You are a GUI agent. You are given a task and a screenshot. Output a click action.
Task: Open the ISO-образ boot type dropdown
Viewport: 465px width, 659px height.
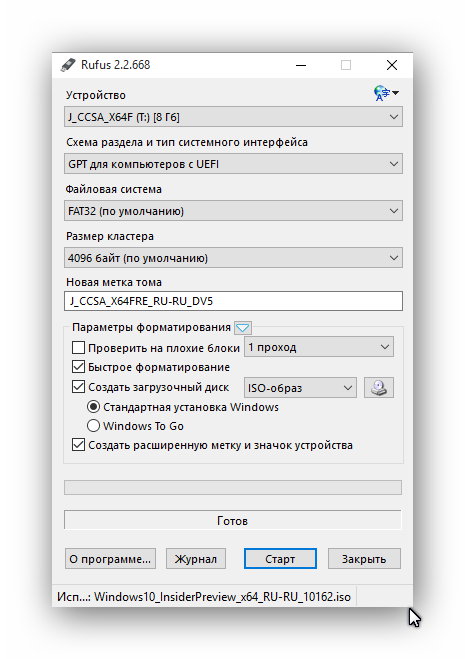pos(300,387)
